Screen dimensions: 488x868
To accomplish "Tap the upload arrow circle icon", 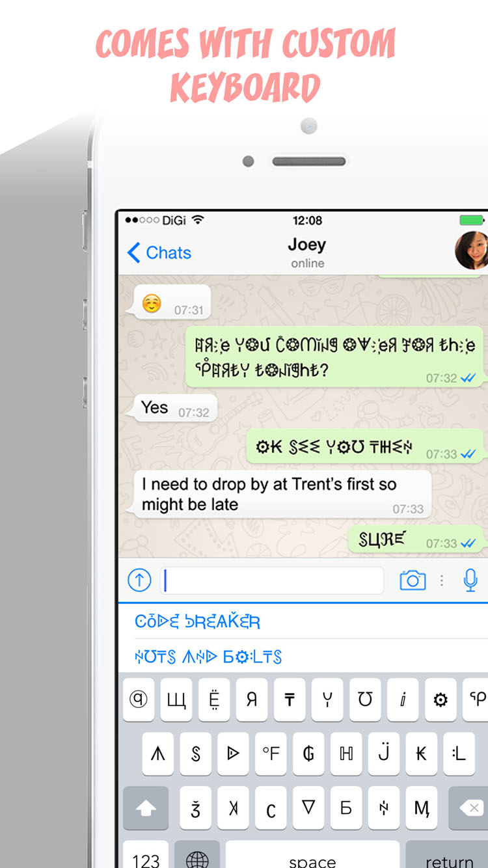I will point(139,580).
